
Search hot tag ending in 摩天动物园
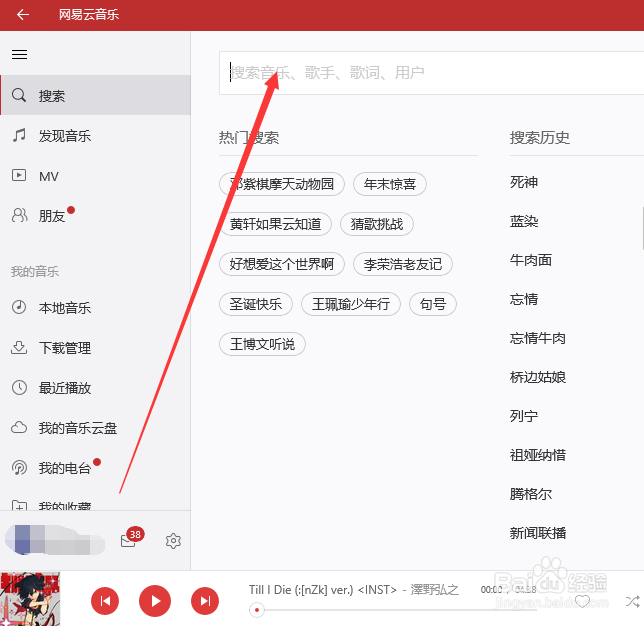click(282, 184)
